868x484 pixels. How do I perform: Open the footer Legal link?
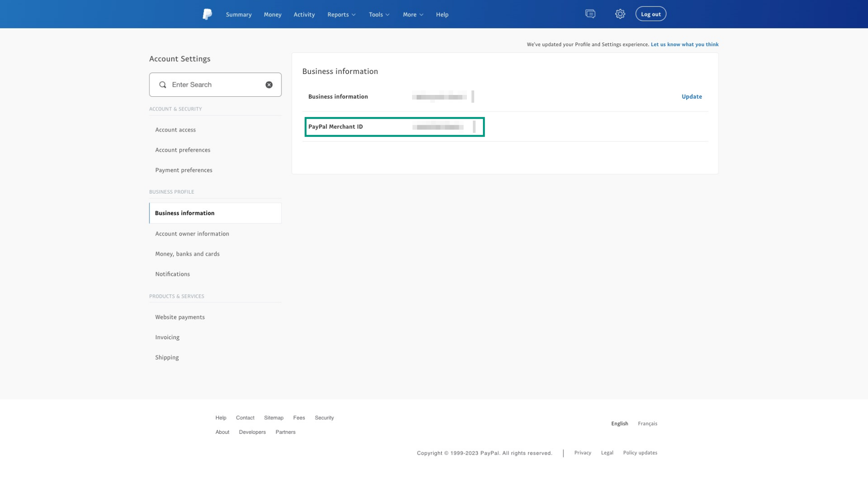[607, 452]
